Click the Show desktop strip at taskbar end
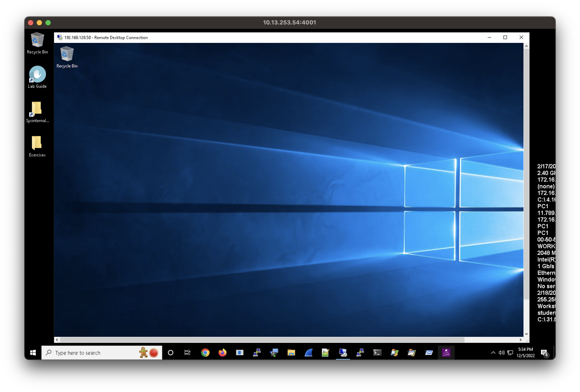This screenshot has width=580, height=392. coord(554,352)
